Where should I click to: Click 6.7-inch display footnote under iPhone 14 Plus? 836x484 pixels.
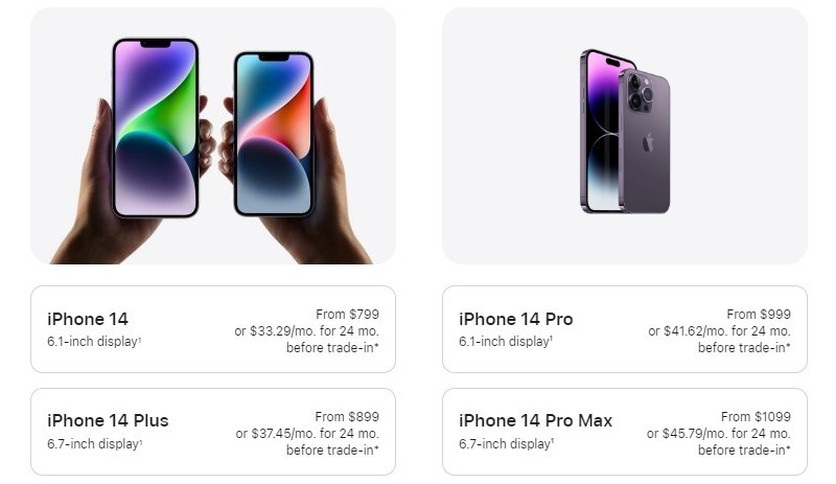tap(94, 443)
